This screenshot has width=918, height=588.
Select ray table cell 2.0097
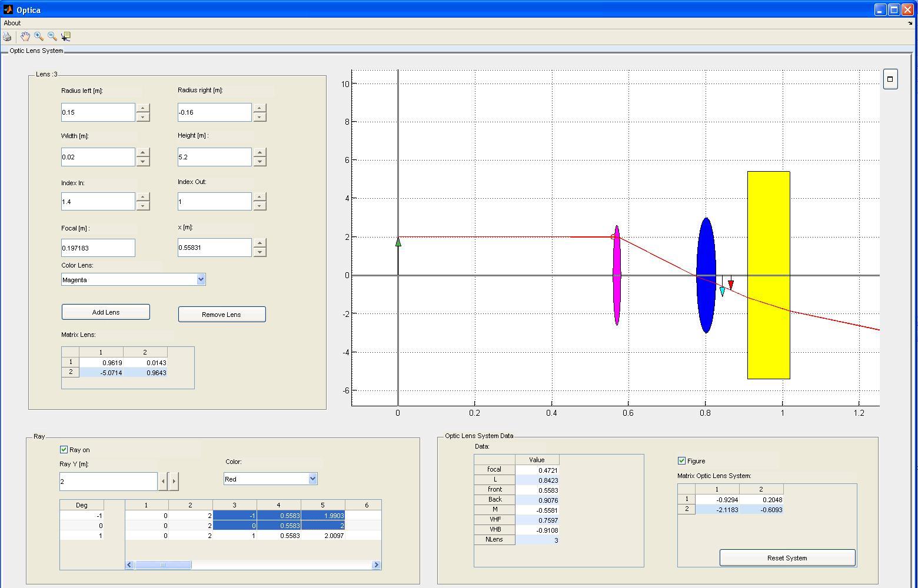(x=323, y=536)
